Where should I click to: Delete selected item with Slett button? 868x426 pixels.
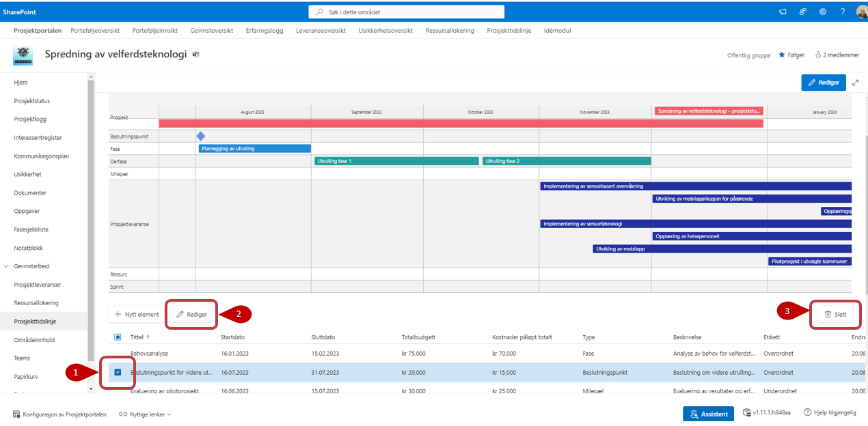(835, 314)
